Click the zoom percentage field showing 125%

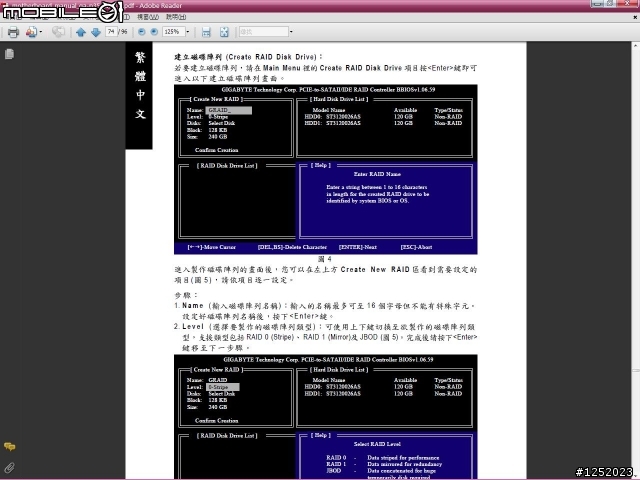(173, 31)
